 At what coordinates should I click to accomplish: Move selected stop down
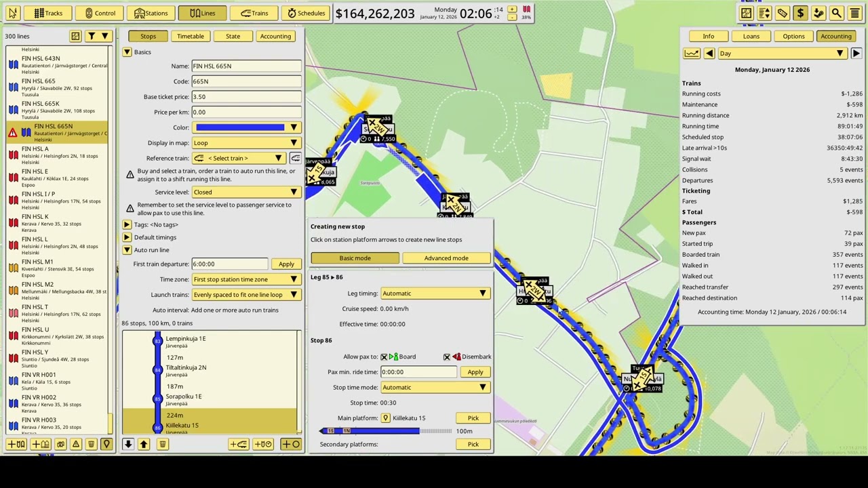tap(128, 445)
